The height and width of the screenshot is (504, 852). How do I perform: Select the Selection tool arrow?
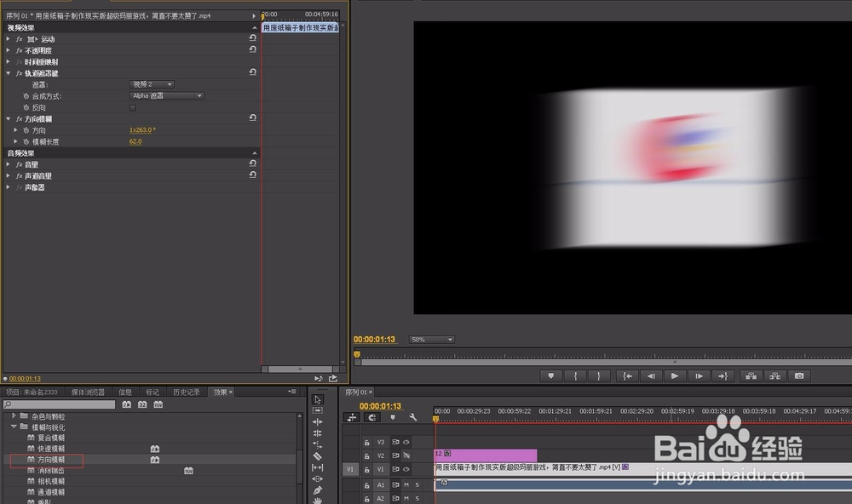[x=318, y=399]
